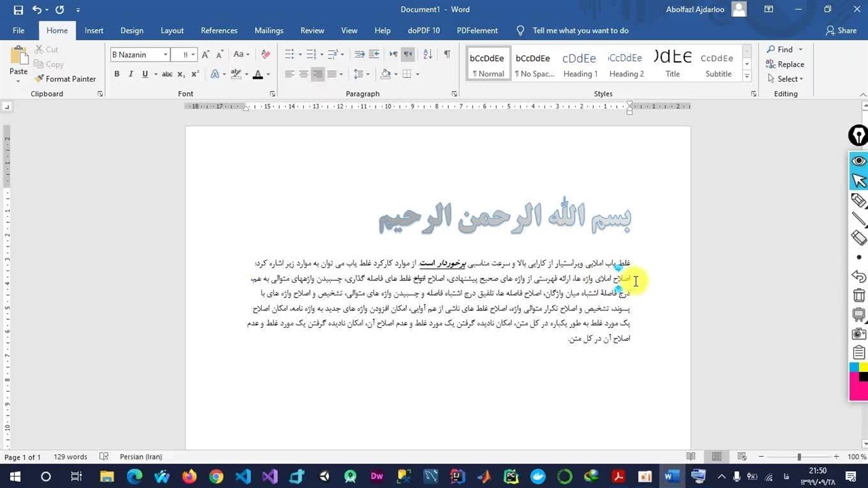Expand the Styles gallery more arrow
Viewport: 868px width, 488px height.
[747, 76]
